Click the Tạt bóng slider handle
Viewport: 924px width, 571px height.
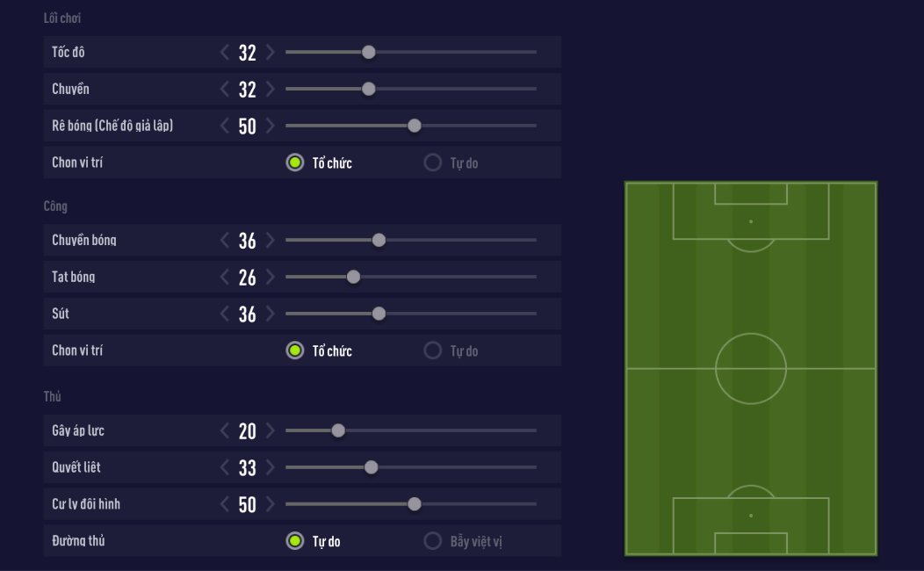point(353,278)
